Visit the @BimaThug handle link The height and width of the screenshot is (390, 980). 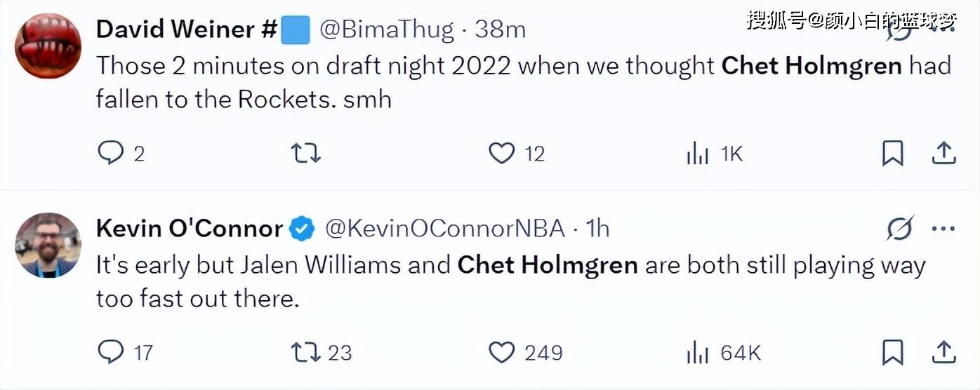click(x=388, y=29)
